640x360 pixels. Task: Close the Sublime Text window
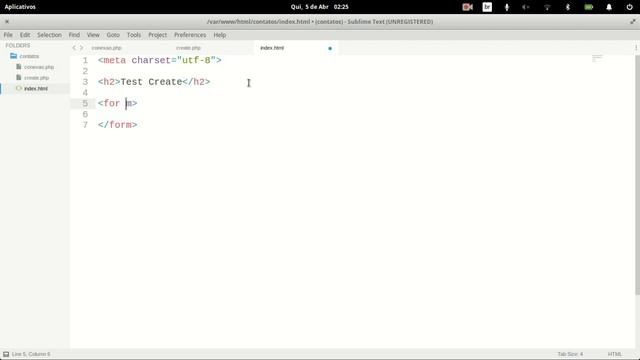click(7, 22)
